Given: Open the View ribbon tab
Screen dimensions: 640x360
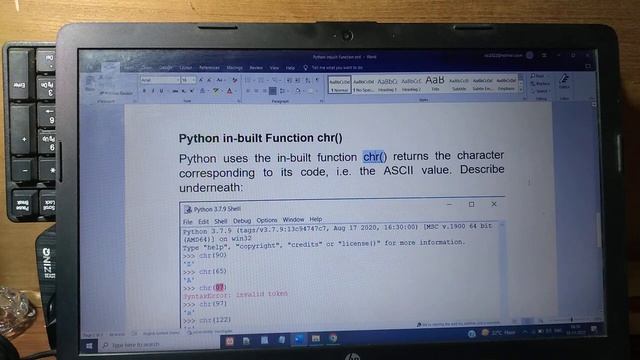Looking at the screenshot, I should [x=274, y=68].
